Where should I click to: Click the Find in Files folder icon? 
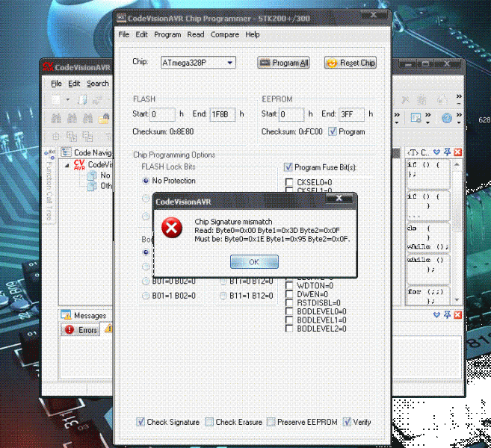pos(104,119)
